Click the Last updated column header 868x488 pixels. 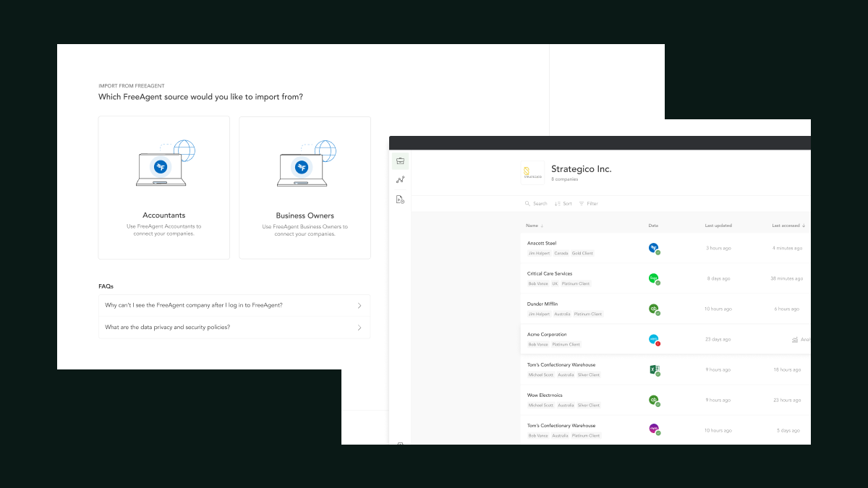click(718, 226)
